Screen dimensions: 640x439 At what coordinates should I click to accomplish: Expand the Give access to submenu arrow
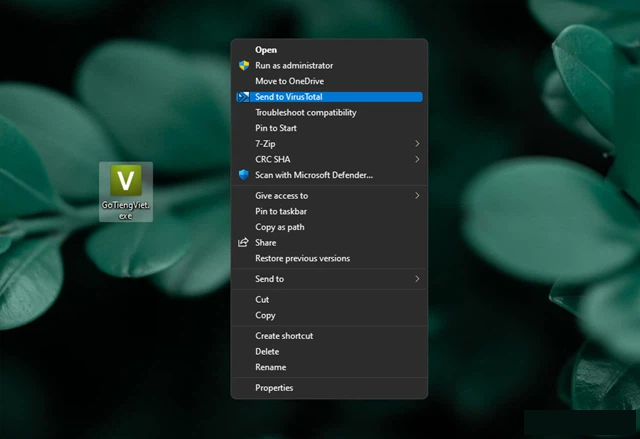click(x=417, y=196)
